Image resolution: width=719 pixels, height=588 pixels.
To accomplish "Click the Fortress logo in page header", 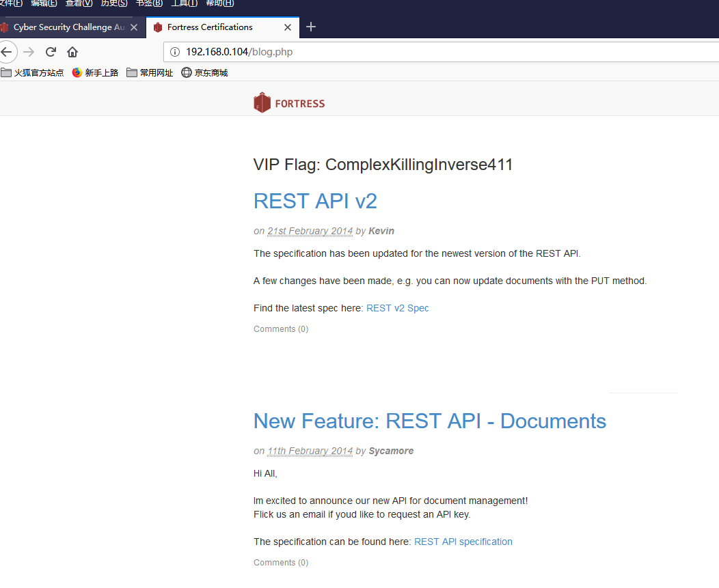I will tap(289, 102).
